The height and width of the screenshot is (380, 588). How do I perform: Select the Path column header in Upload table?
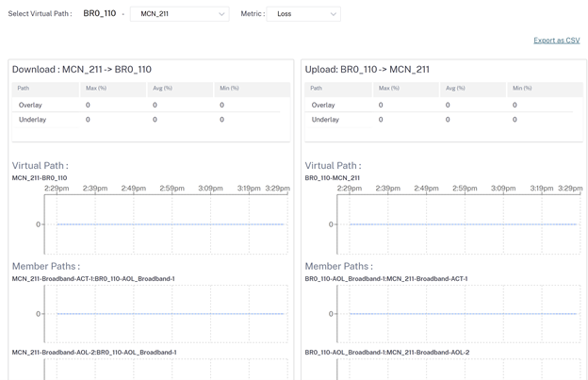click(338, 89)
